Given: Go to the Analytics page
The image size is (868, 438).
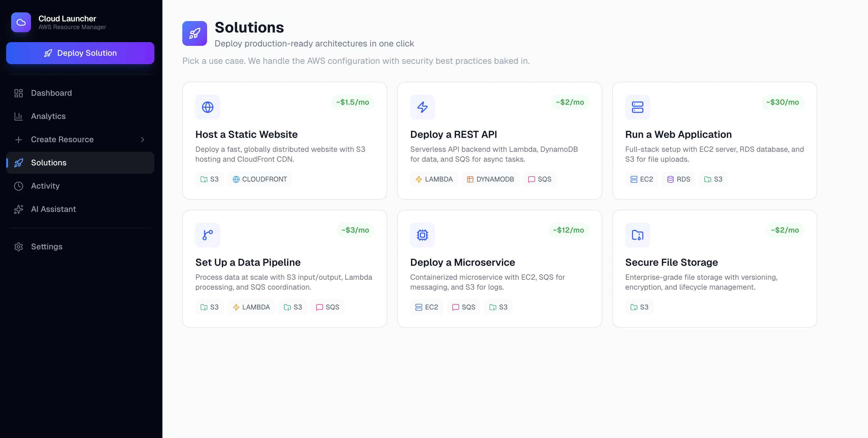Looking at the screenshot, I should (48, 116).
